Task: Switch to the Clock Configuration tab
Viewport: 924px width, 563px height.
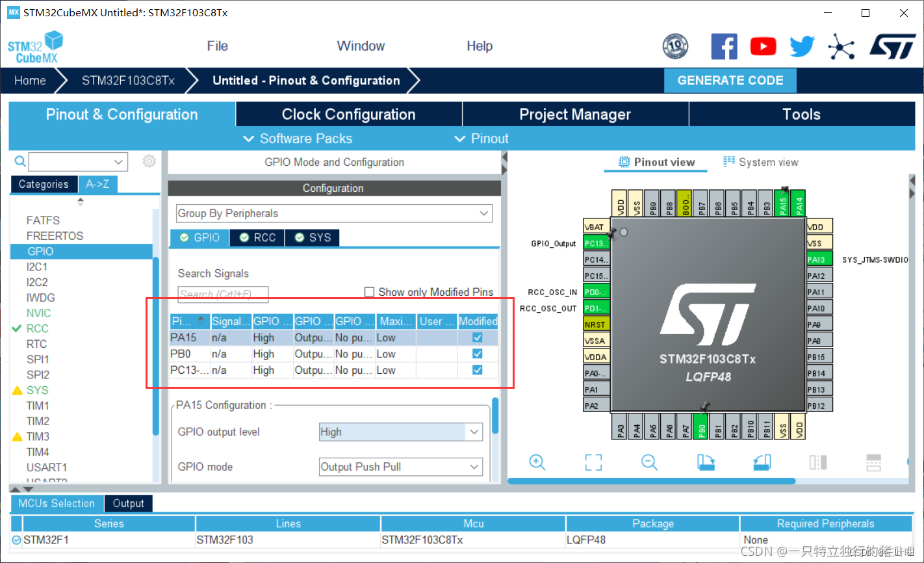Action: (x=349, y=114)
